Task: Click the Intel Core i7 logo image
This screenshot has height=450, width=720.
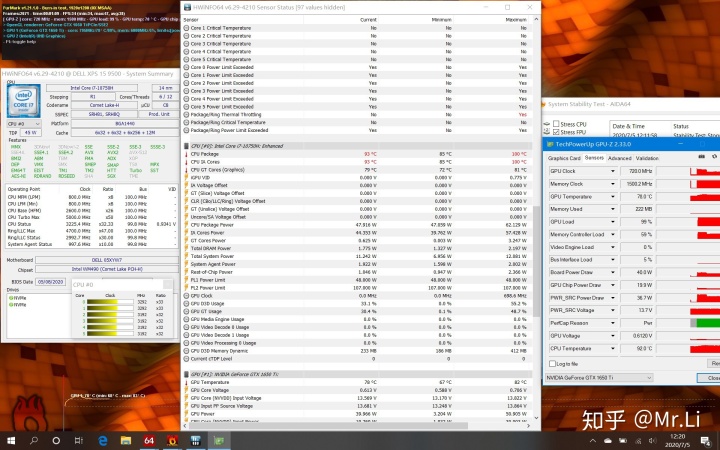Action: coord(23,101)
